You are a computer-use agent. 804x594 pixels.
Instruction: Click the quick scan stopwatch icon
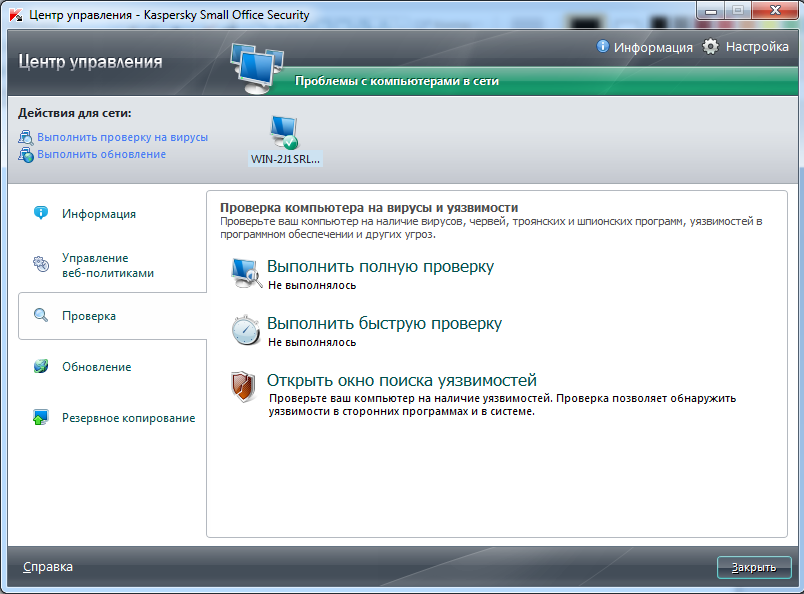click(246, 330)
